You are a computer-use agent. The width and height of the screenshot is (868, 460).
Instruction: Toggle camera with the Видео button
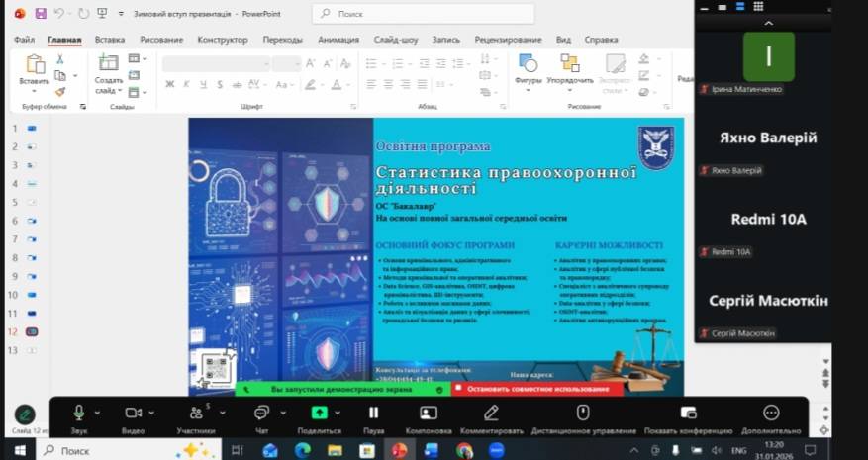134,413
